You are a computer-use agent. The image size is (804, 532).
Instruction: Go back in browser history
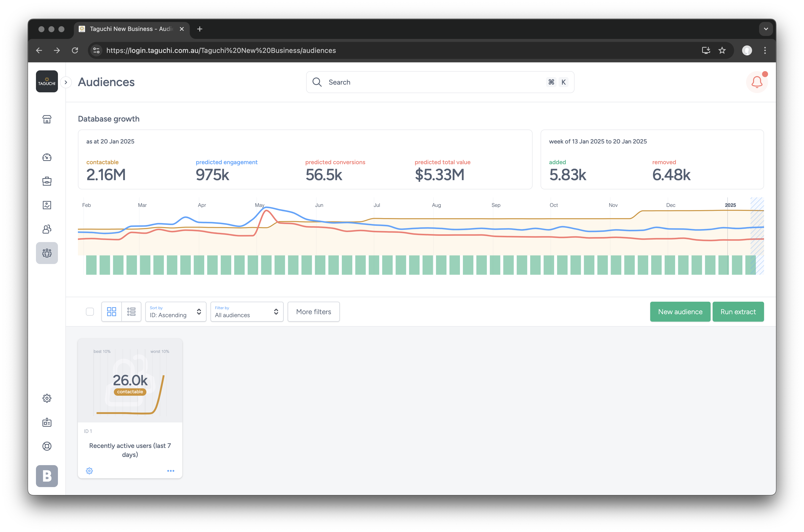39,50
